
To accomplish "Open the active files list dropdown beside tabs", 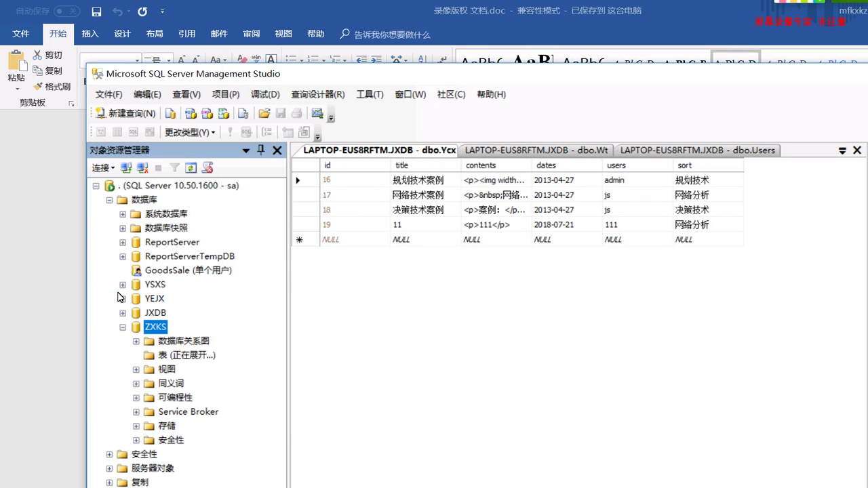I will tap(842, 150).
